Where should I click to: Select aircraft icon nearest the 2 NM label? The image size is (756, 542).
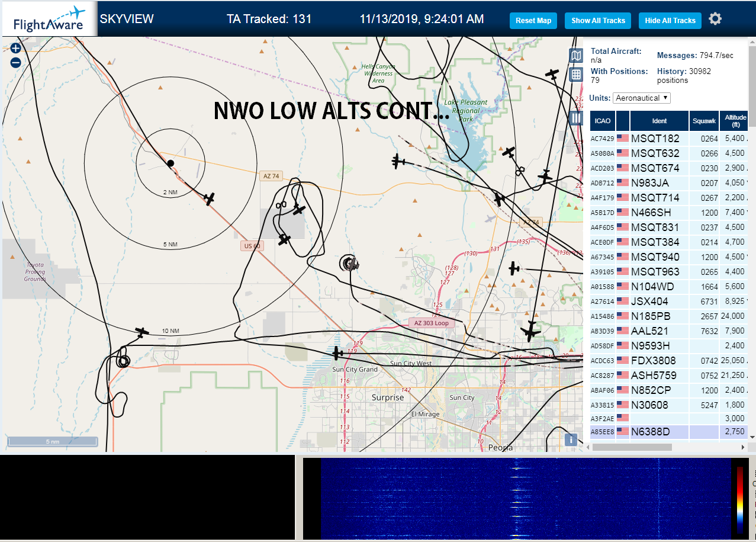coord(209,199)
